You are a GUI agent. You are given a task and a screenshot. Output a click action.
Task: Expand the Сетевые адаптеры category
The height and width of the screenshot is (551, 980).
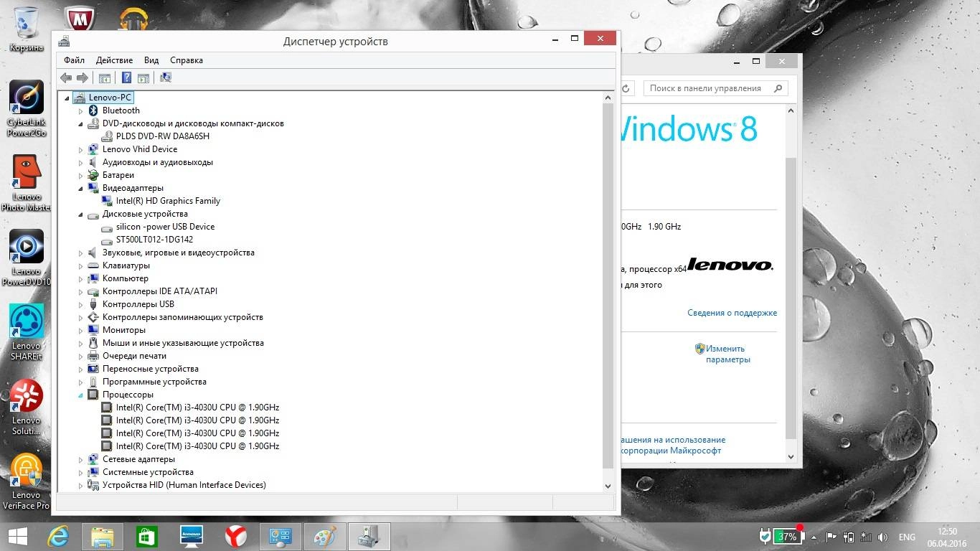click(80, 459)
